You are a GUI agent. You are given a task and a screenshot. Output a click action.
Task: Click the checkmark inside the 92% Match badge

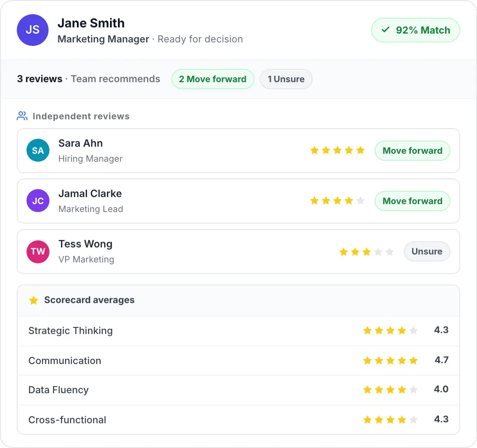point(385,30)
